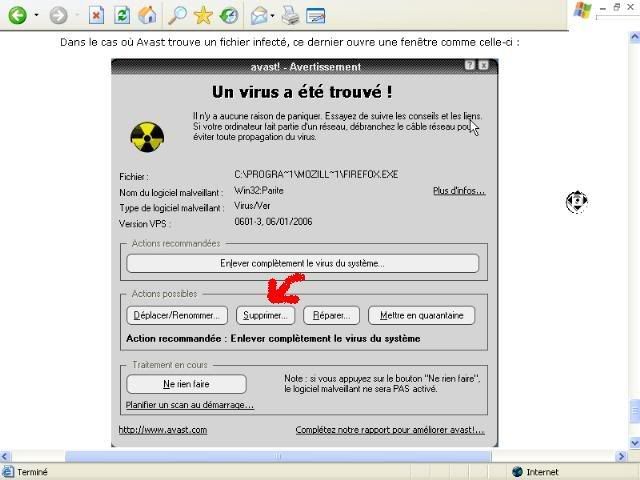The height and width of the screenshot is (480, 640).
Task: Click the Internet zone label in status bar
Action: [542, 472]
